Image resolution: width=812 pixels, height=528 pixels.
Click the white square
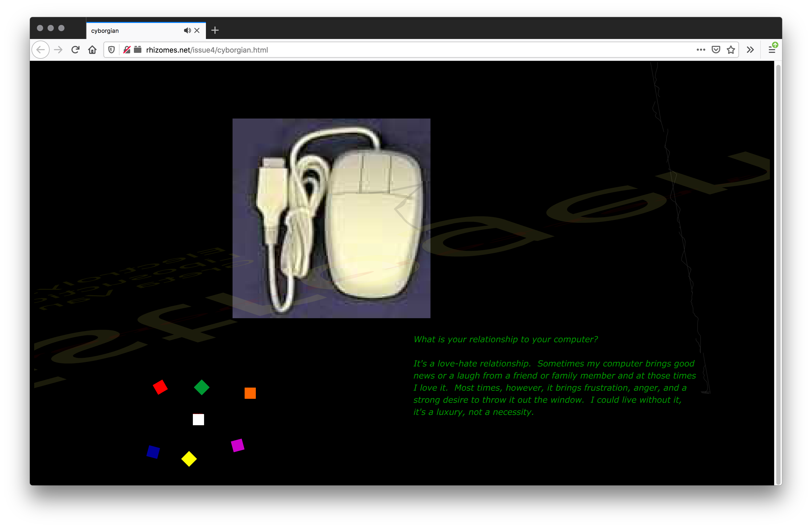click(x=198, y=419)
